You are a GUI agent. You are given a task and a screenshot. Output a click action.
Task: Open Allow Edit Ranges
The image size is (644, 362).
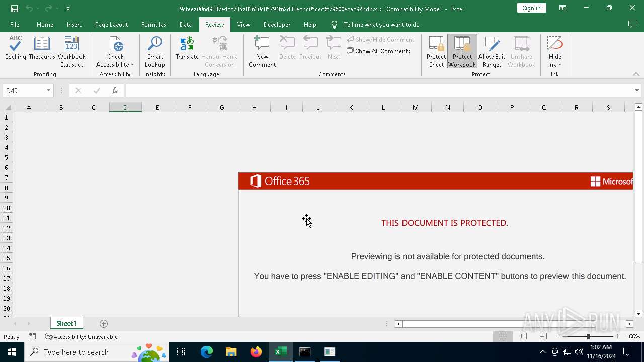pyautogui.click(x=492, y=52)
